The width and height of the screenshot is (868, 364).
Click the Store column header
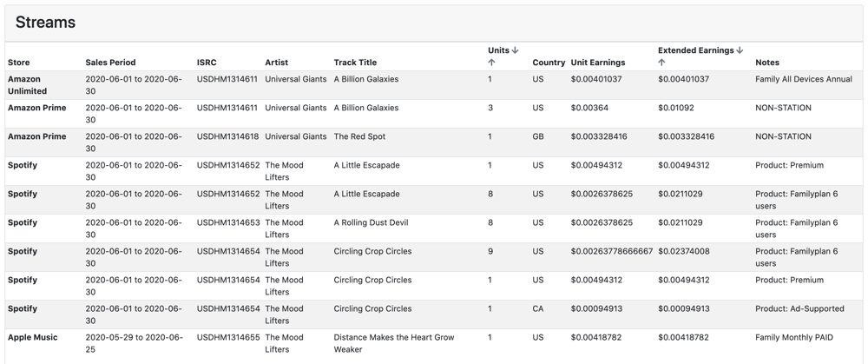19,63
